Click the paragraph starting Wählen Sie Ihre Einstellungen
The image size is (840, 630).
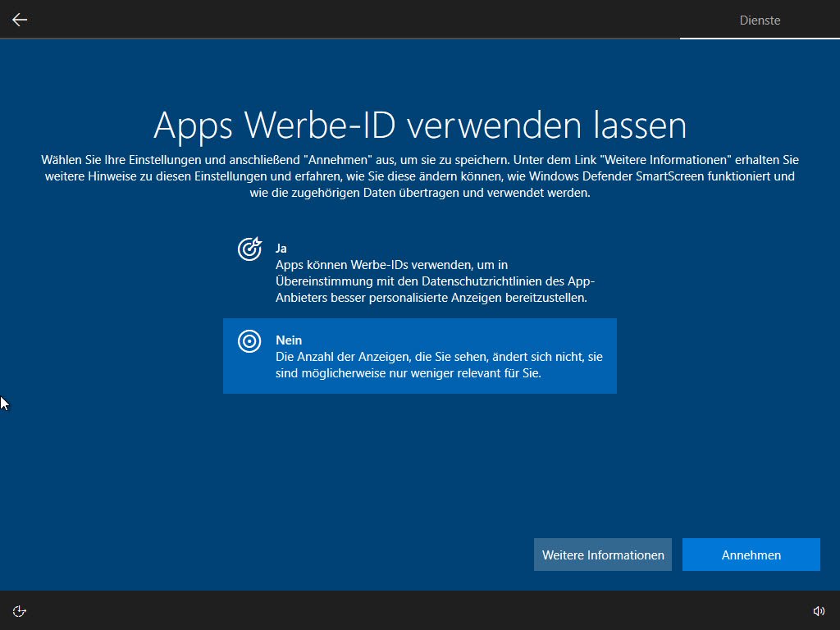(420, 176)
